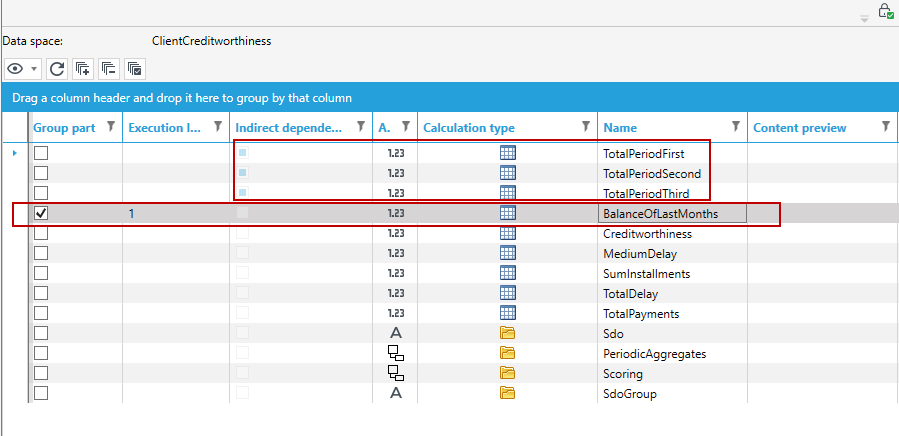The width and height of the screenshot is (899, 436).
Task: Click folder icon in Sdo row
Action: (x=507, y=333)
